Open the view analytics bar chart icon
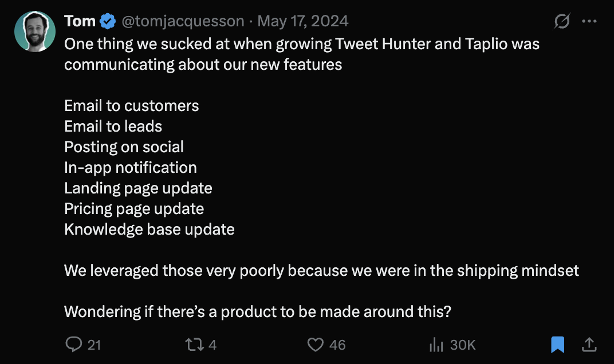Image resolution: width=614 pixels, height=364 pixels. [x=436, y=344]
